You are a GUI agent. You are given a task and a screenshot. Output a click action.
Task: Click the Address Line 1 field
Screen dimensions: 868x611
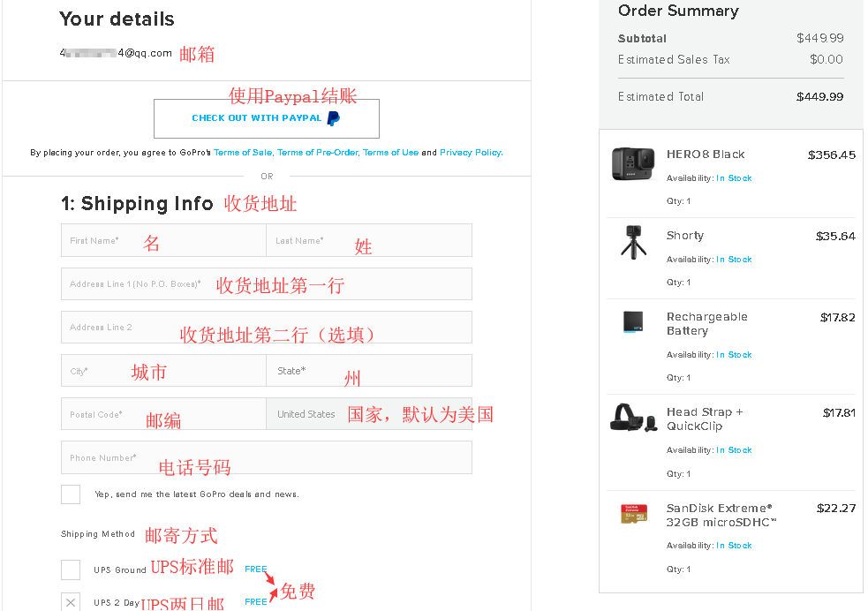267,284
